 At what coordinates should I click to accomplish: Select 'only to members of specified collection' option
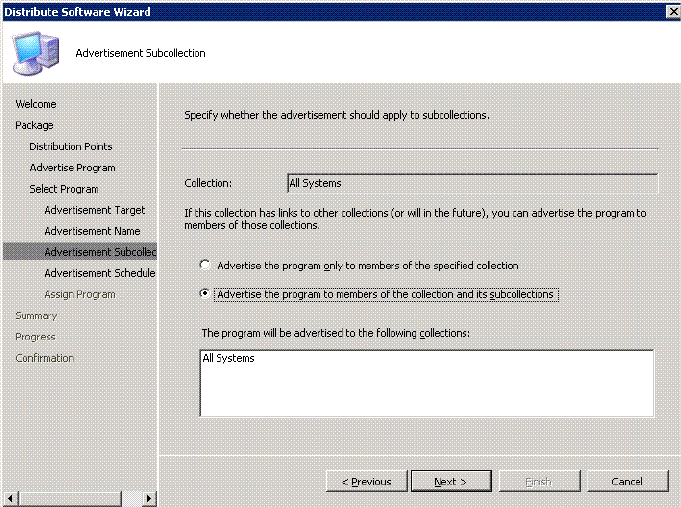click(206, 265)
